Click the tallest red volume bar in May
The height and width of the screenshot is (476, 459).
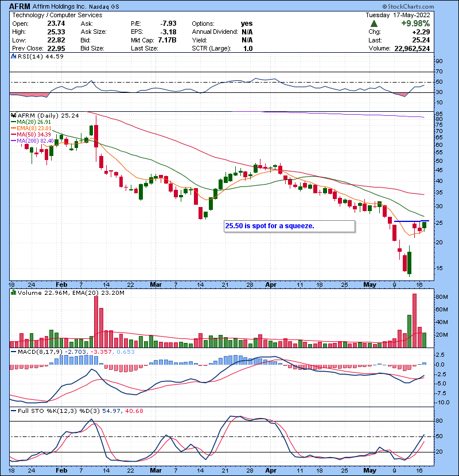coord(414,321)
